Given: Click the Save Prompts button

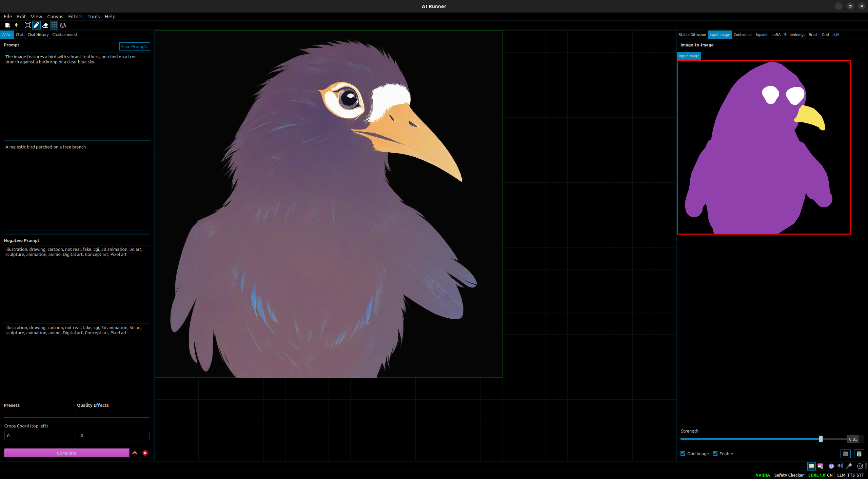Looking at the screenshot, I should (135, 46).
